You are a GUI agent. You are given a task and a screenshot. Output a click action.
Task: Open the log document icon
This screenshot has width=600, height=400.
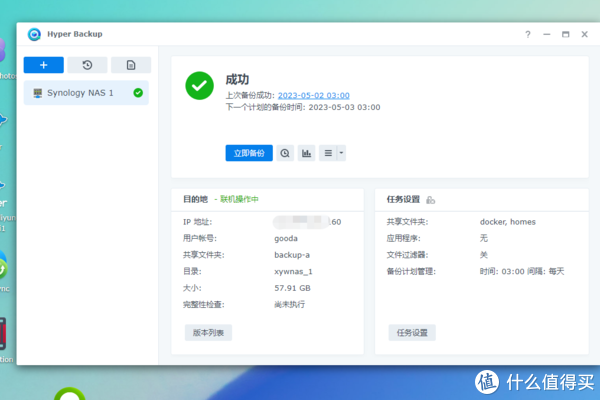[131, 65]
